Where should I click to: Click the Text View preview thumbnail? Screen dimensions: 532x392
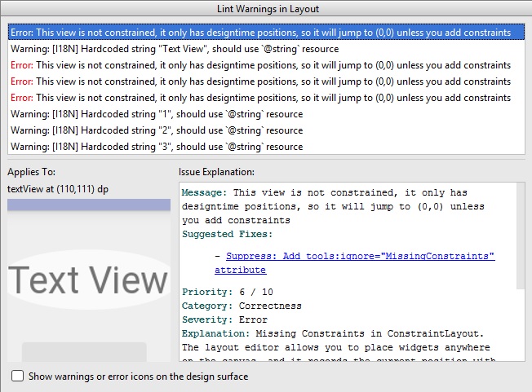tap(89, 280)
